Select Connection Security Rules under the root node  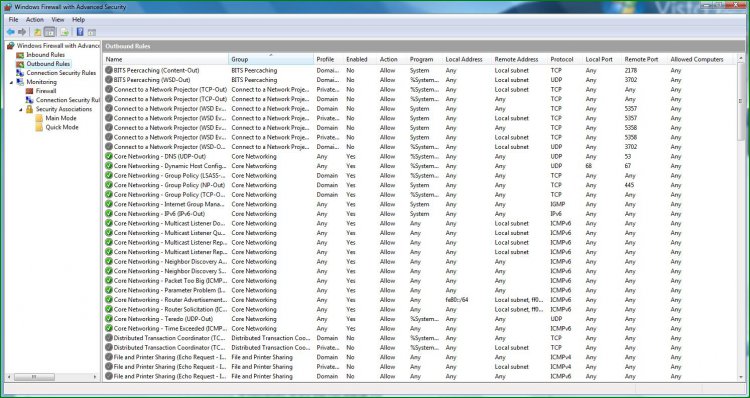pos(61,73)
